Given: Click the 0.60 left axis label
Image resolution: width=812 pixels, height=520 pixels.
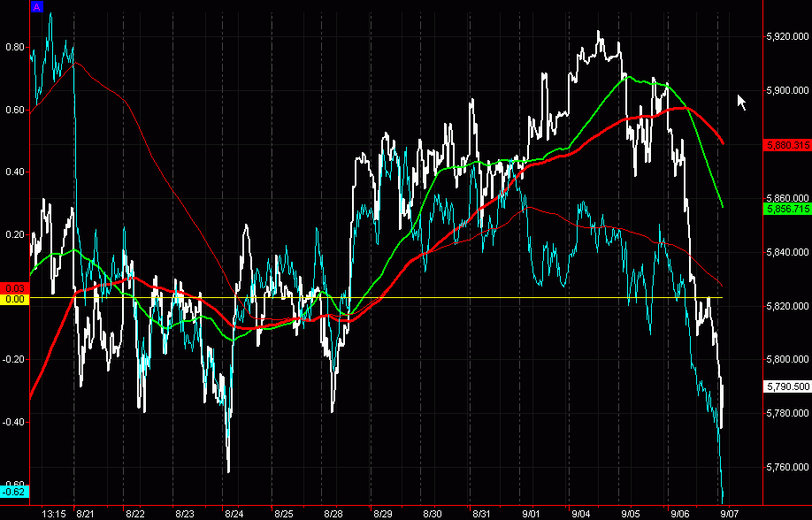Looking at the screenshot, I should tap(15, 110).
